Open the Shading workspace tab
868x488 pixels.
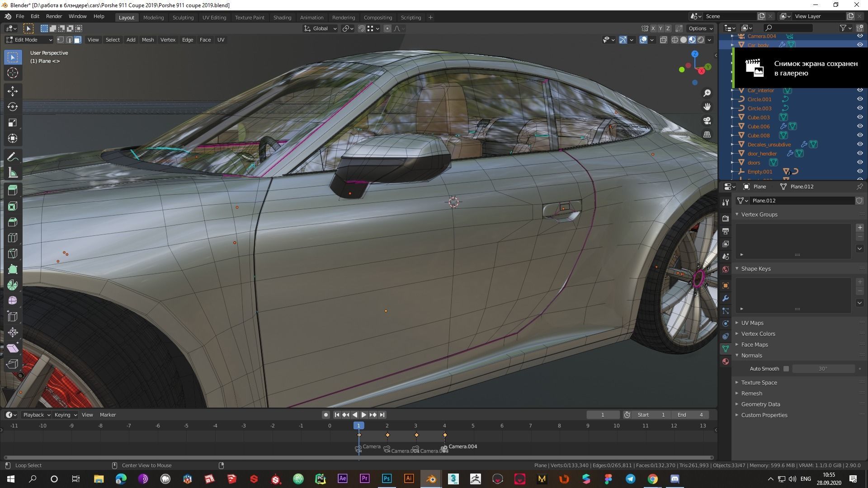click(282, 17)
